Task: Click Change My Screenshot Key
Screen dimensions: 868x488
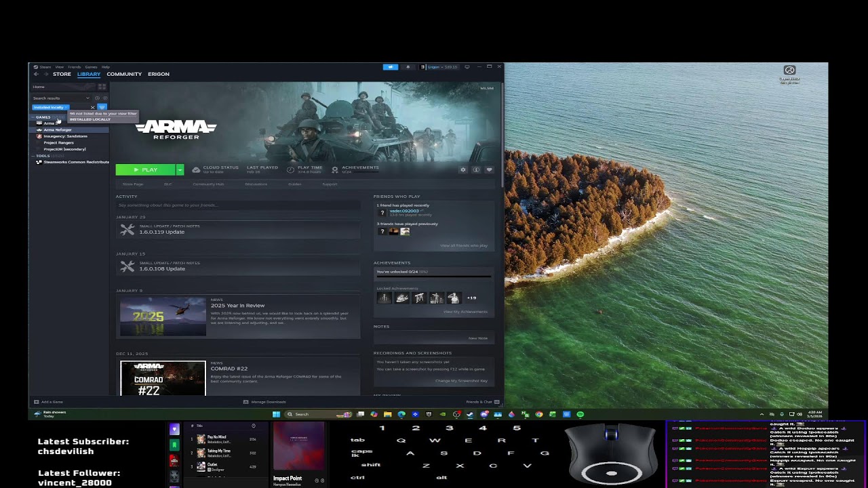Action: (x=461, y=381)
